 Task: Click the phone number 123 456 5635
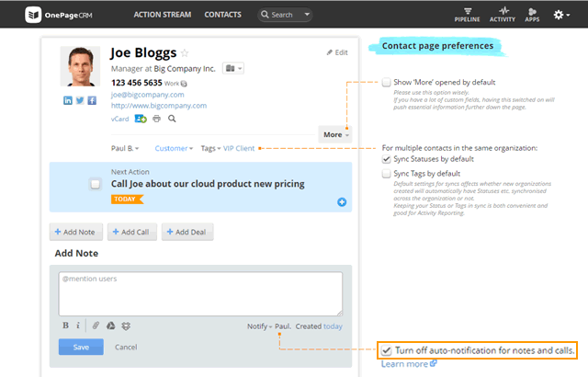(137, 83)
